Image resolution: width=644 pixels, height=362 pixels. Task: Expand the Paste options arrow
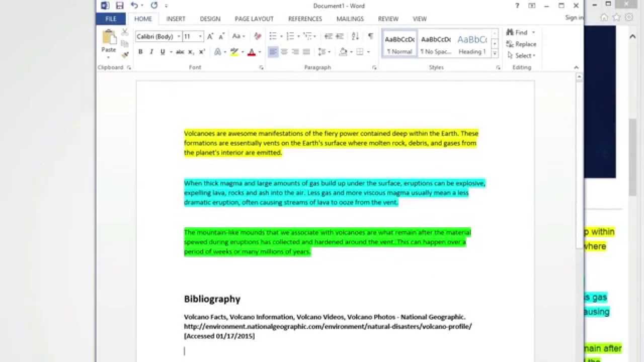pyautogui.click(x=109, y=57)
